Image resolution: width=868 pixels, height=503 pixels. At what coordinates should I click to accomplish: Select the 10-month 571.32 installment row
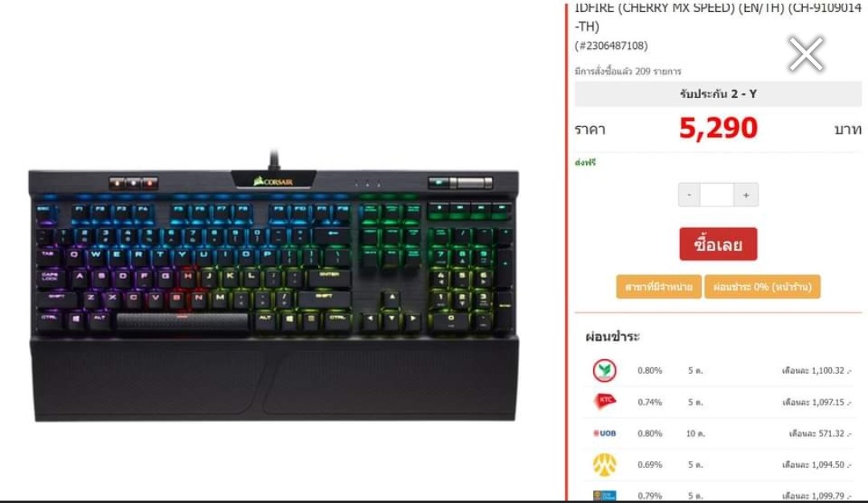click(718, 433)
